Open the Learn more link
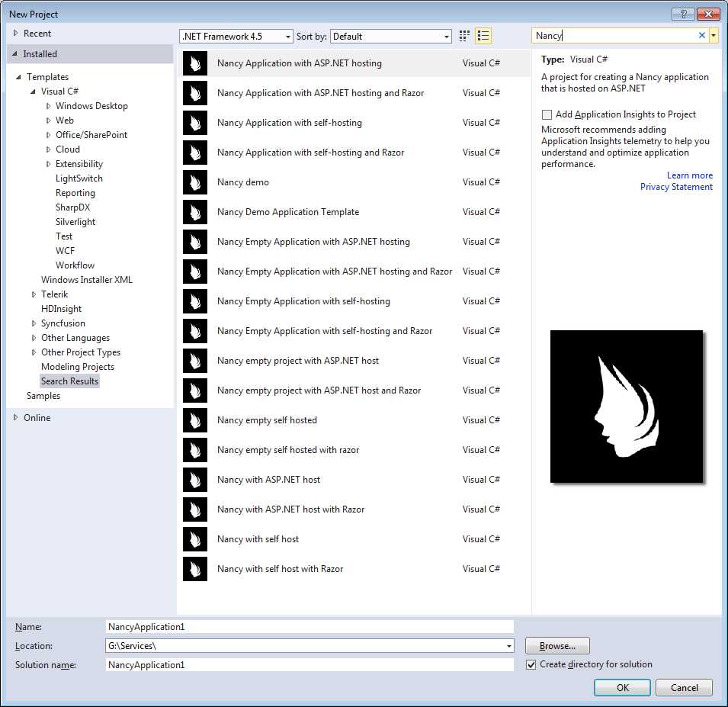 [689, 175]
